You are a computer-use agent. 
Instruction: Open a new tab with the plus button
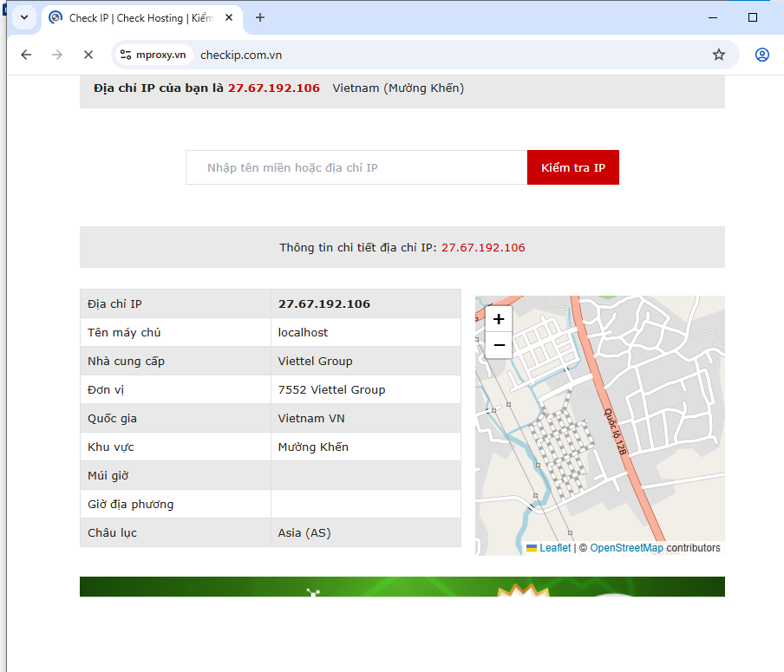coord(260,17)
